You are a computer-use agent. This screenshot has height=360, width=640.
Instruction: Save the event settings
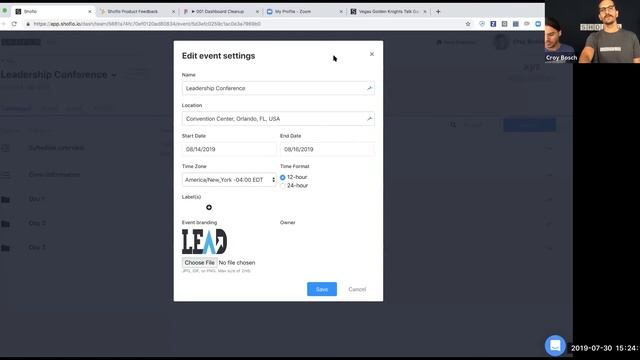(x=322, y=289)
